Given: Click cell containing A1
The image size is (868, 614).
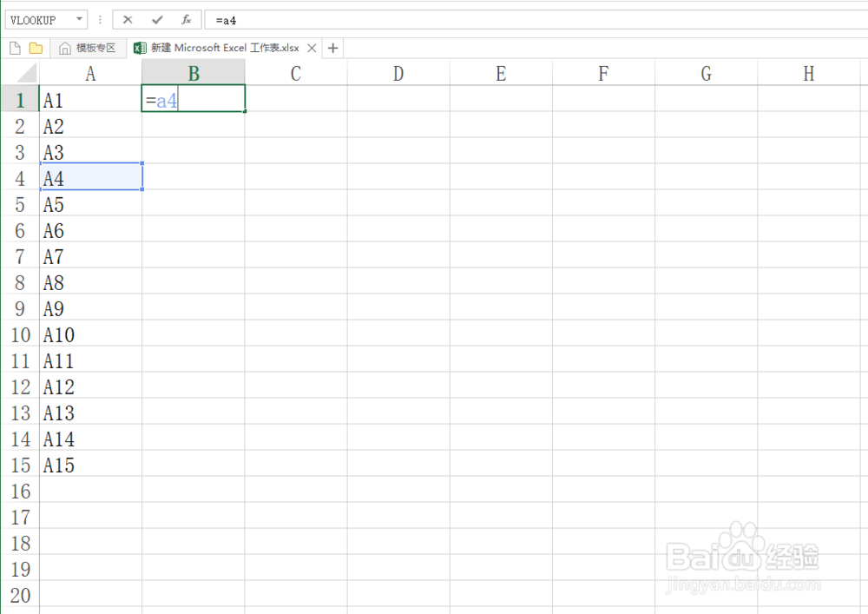Looking at the screenshot, I should pyautogui.click(x=91, y=100).
